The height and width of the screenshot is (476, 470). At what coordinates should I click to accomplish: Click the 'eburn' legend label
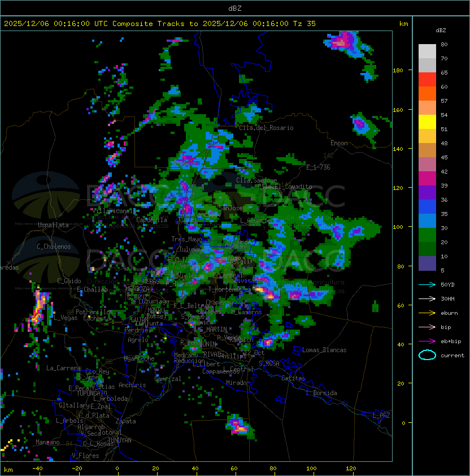click(449, 313)
